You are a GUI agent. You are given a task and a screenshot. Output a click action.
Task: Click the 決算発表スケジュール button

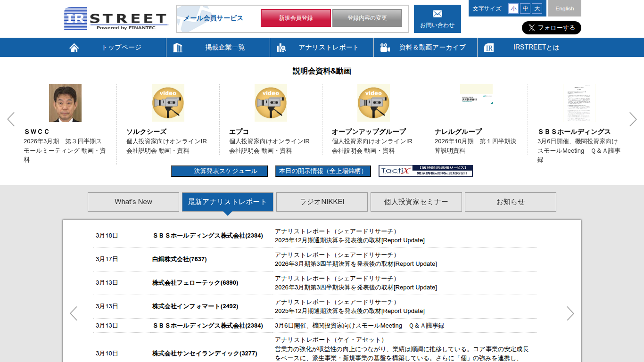(219, 171)
